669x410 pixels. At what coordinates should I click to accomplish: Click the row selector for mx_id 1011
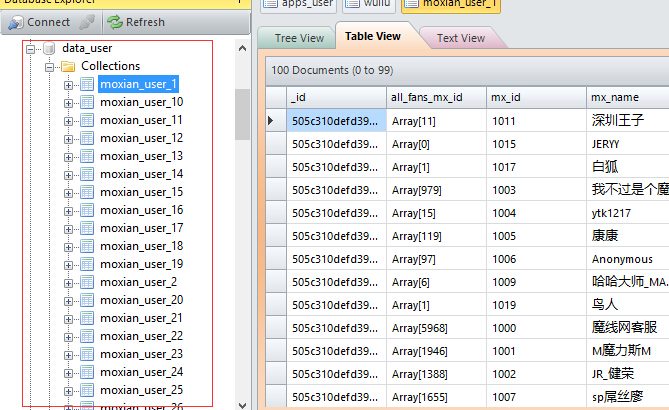point(276,121)
